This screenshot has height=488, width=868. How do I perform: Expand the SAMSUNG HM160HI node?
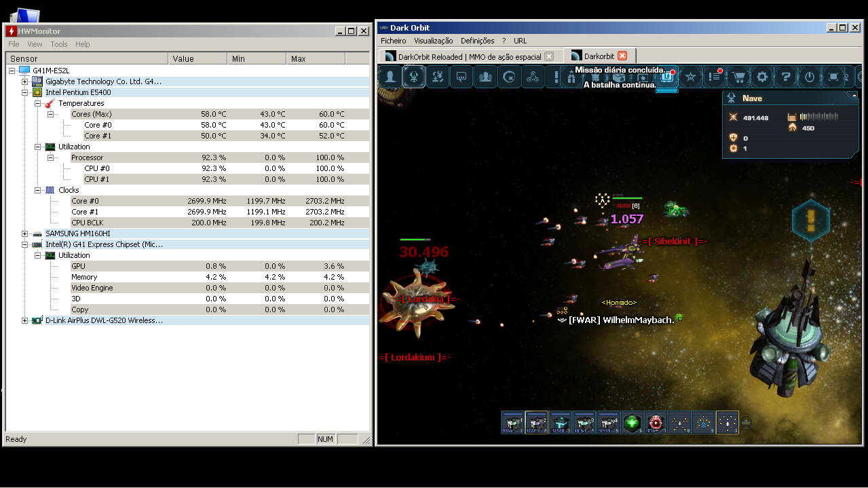tap(25, 233)
